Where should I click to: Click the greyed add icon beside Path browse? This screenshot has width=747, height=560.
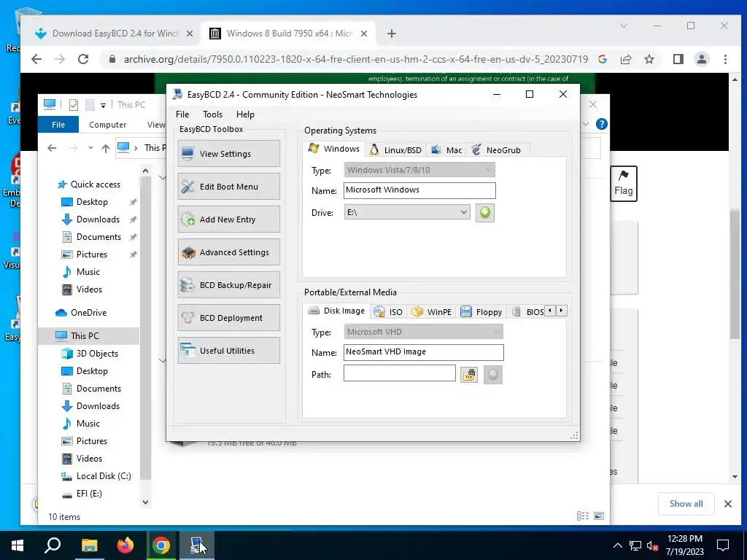point(492,374)
